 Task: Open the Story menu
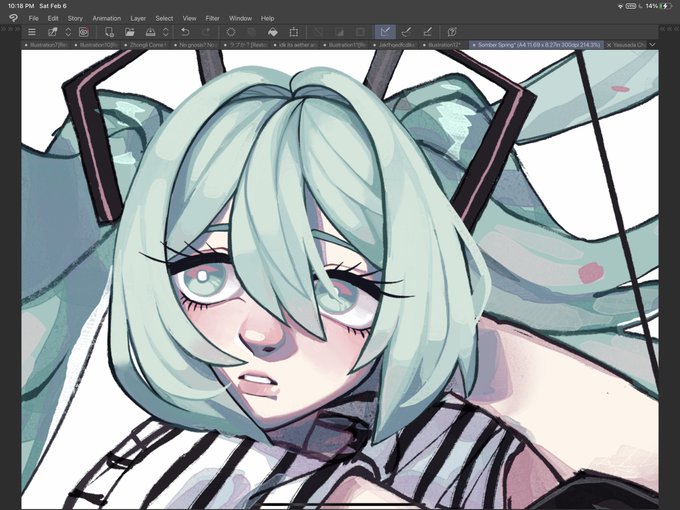[x=75, y=18]
